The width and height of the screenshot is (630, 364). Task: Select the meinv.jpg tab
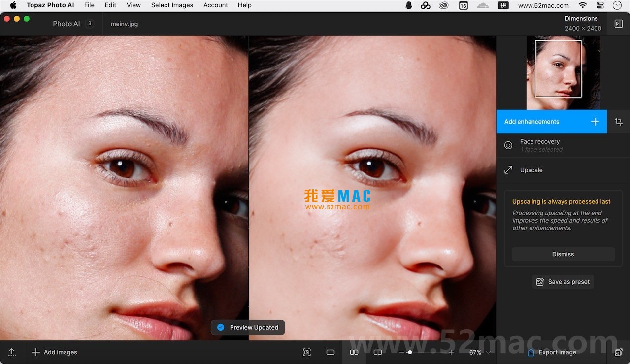pyautogui.click(x=124, y=24)
